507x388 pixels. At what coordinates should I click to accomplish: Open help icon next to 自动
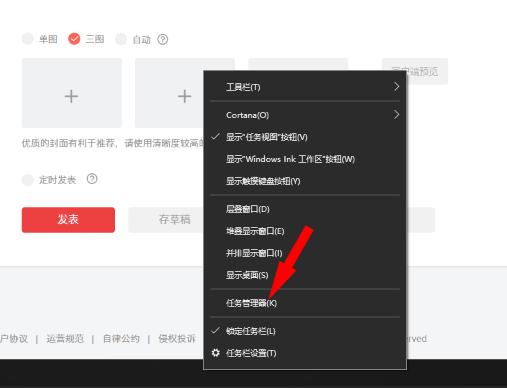point(163,40)
